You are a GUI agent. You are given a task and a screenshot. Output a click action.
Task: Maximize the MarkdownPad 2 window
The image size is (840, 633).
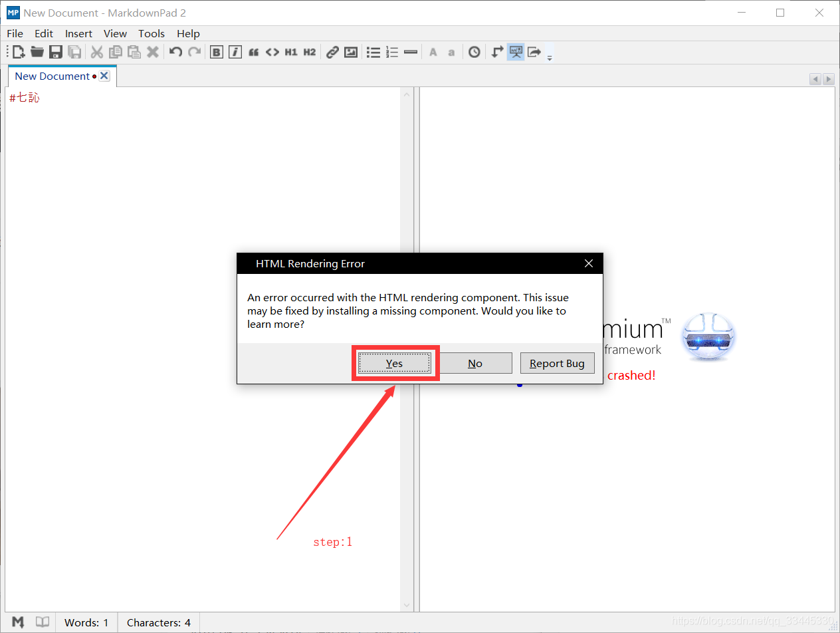point(780,13)
